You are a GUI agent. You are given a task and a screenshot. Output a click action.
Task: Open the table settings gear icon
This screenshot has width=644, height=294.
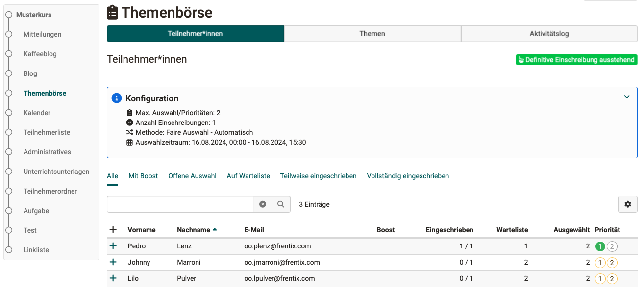tap(628, 204)
